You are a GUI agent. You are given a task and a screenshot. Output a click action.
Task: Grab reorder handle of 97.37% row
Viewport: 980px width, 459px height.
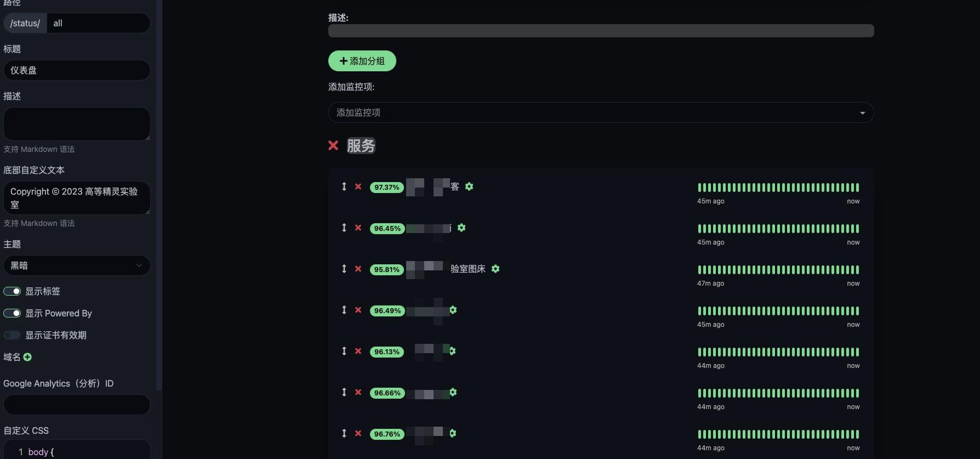click(344, 186)
